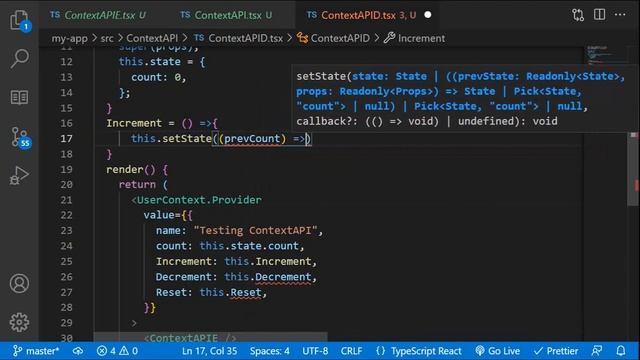Click the master branch in status bar

(x=36, y=351)
